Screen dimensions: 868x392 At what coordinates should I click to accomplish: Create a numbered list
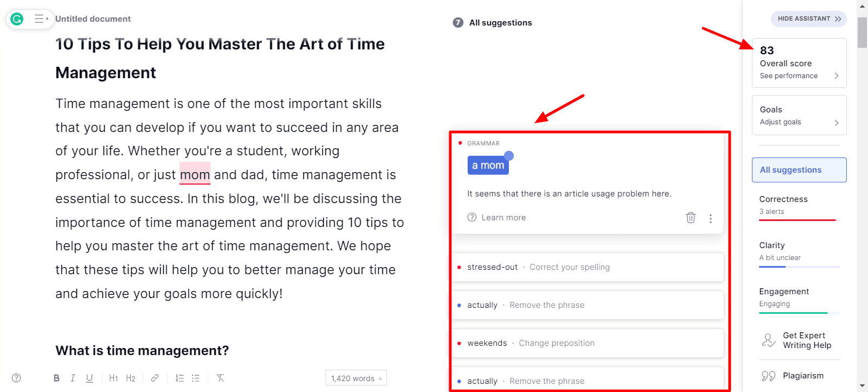(180, 378)
